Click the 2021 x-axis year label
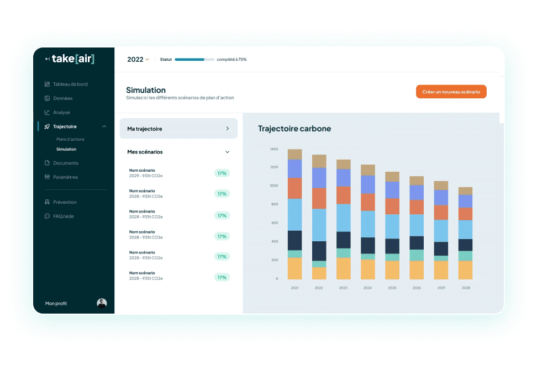Viewport: 537px width, 392px height. pos(294,288)
